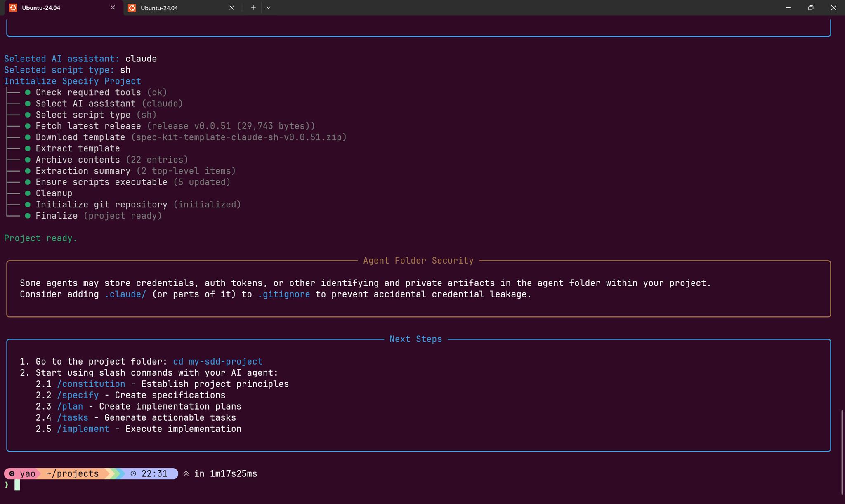Screen dimensions: 845x504
Task: Click the /constitution slash command
Action: (x=91, y=384)
